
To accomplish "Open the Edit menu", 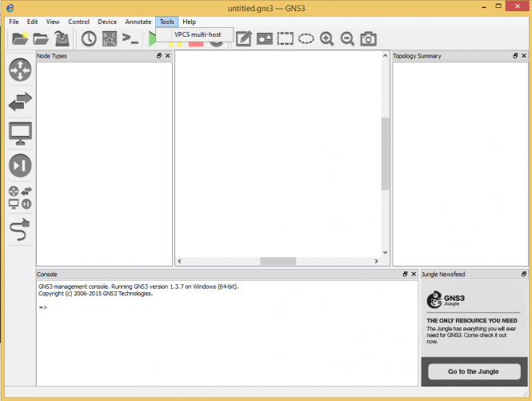I will coord(32,22).
